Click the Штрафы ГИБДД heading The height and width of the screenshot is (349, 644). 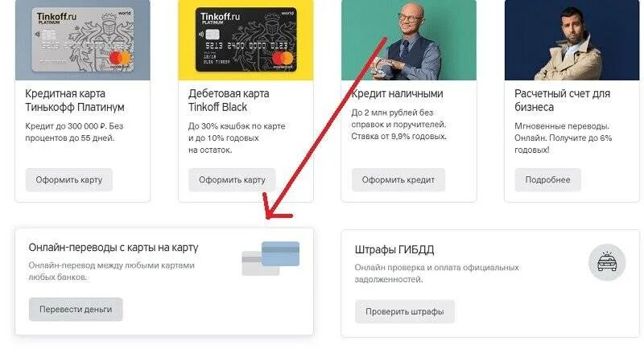tap(394, 250)
